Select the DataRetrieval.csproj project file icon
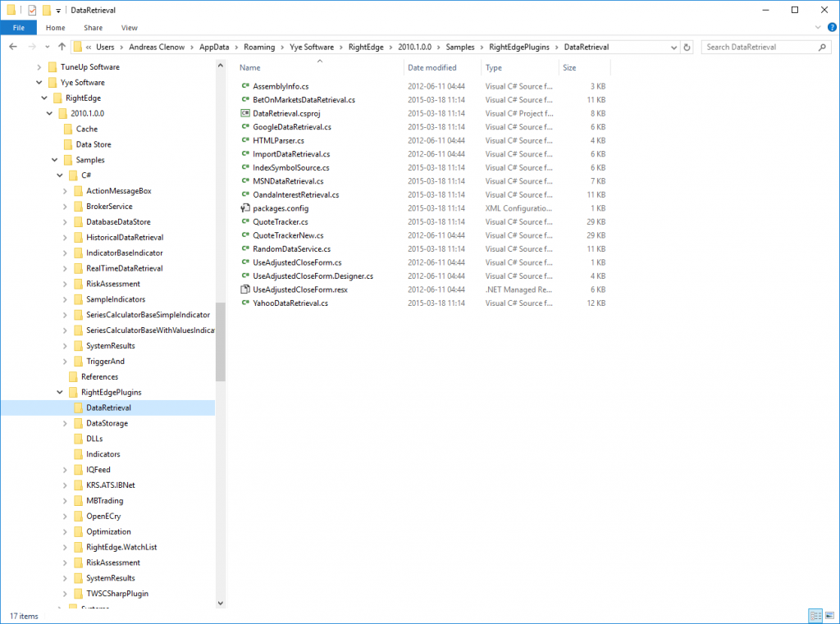The image size is (840, 624). pyautogui.click(x=245, y=113)
